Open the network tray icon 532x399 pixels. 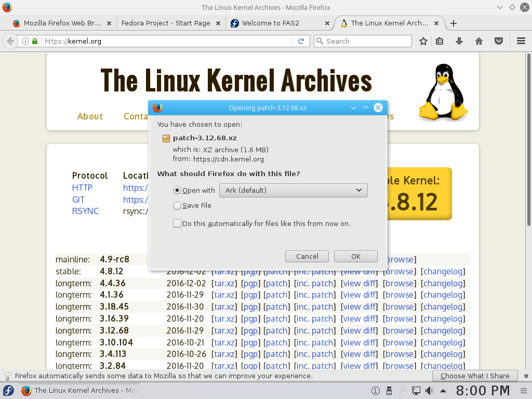[416, 391]
